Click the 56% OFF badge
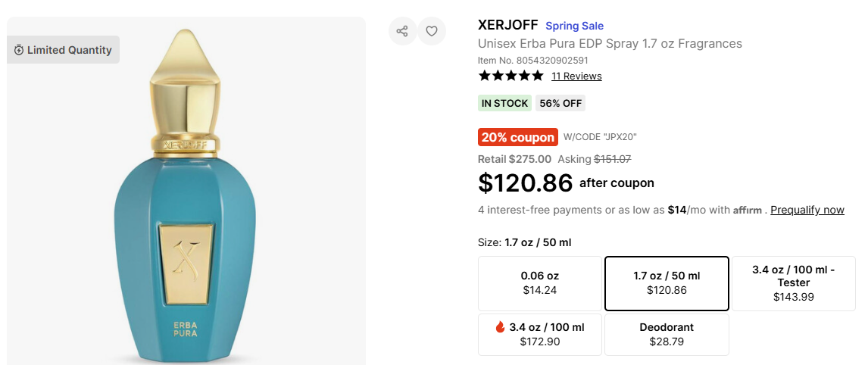 (x=560, y=103)
